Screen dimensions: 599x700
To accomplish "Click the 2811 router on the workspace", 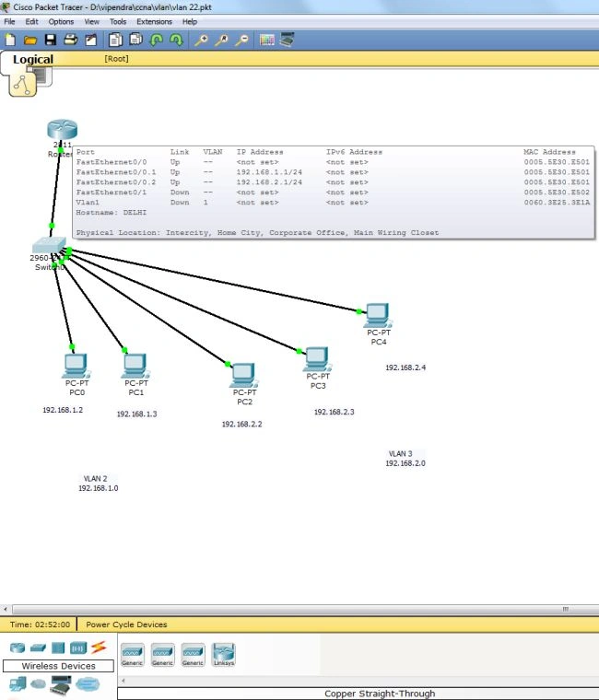I will click(62, 130).
